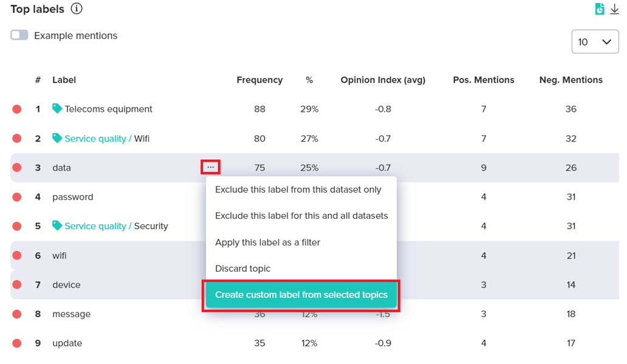This screenshot has height=364, width=627.
Task: Select Exclude this label from this dataset only
Action: [298, 190]
